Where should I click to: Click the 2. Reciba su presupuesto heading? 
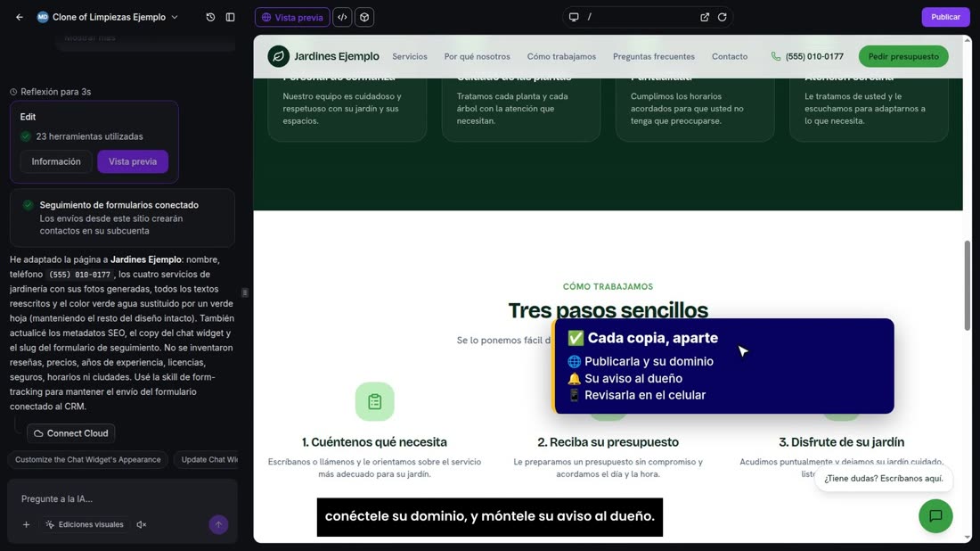608,442
